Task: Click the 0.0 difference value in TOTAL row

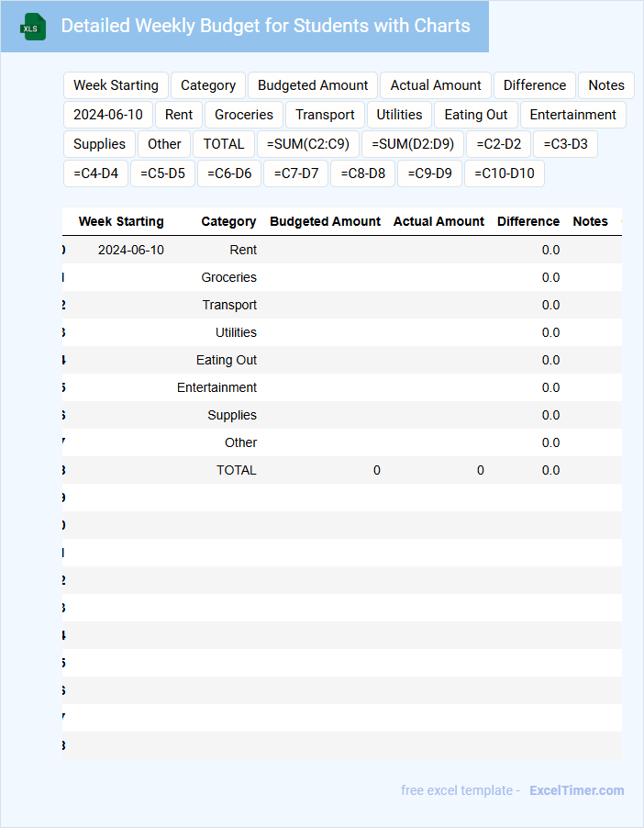Action: click(x=550, y=470)
